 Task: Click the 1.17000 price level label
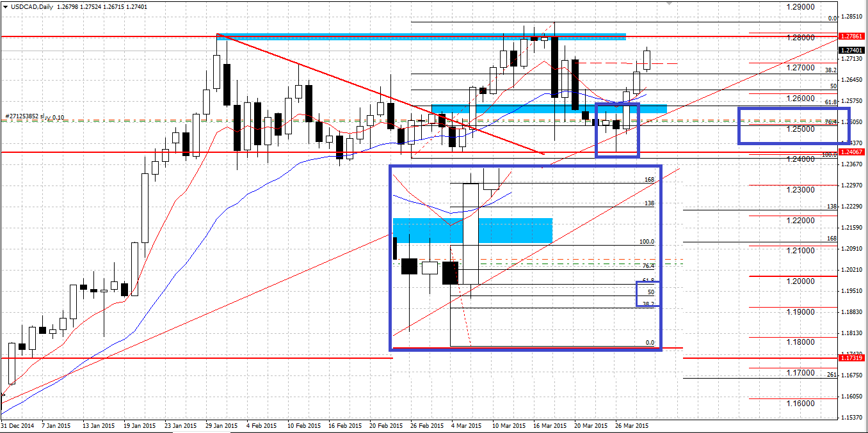pos(801,373)
